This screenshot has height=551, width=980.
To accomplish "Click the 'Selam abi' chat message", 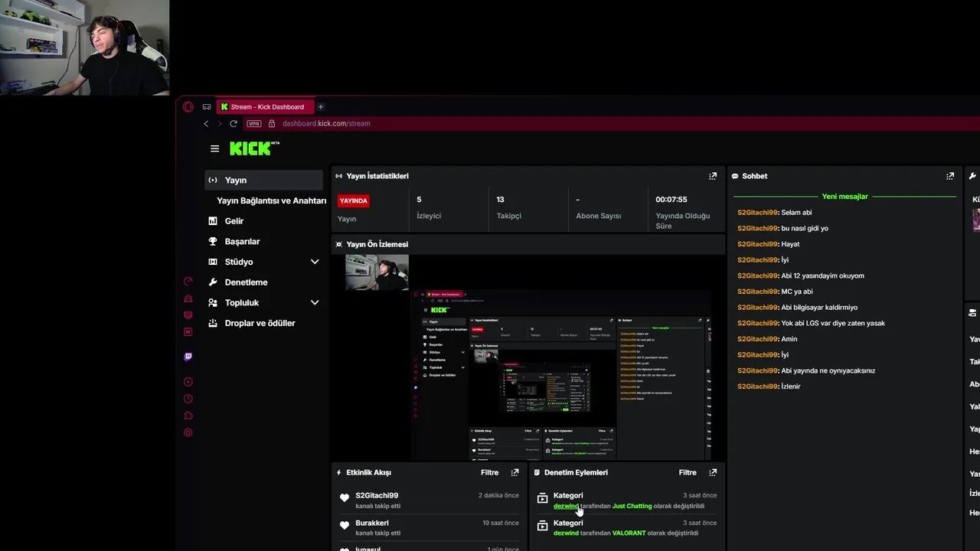I will [x=796, y=213].
